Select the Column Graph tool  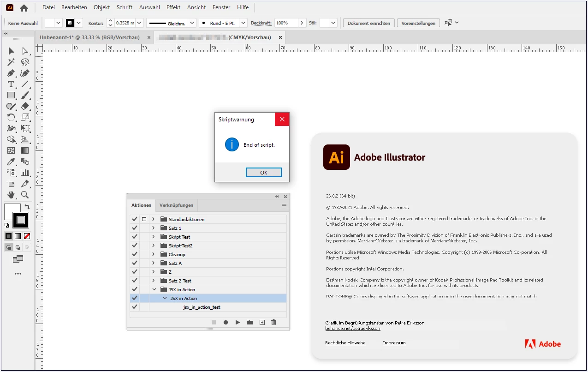tap(25, 173)
